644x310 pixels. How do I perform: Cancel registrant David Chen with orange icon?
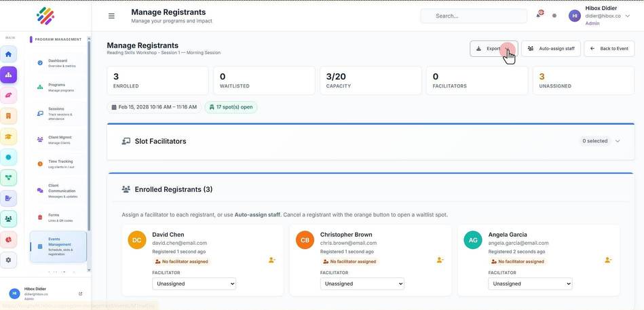(x=272, y=260)
